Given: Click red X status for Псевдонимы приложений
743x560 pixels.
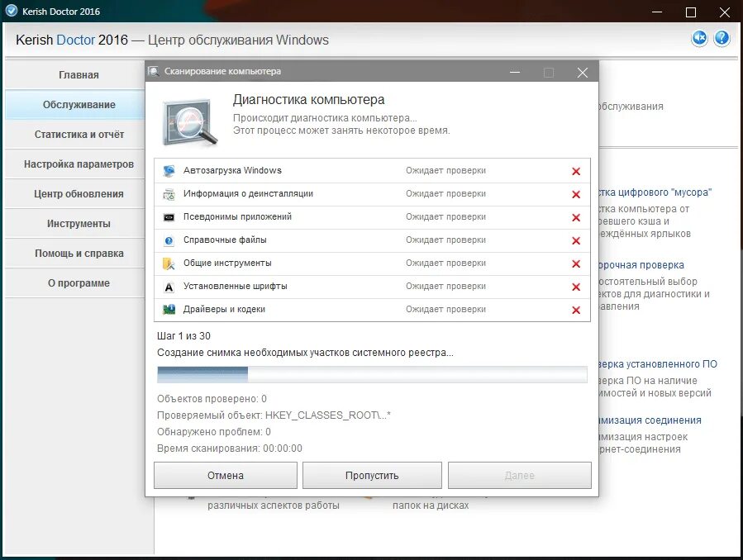Looking at the screenshot, I should (576, 218).
